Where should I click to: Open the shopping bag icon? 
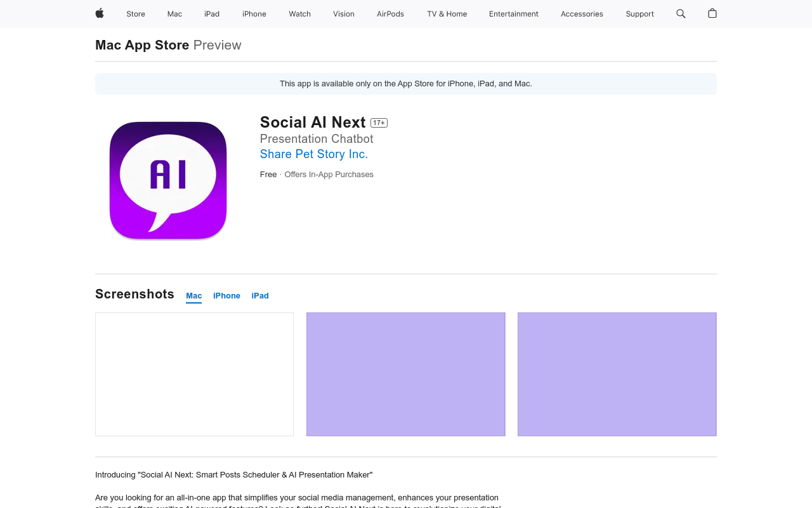click(712, 13)
